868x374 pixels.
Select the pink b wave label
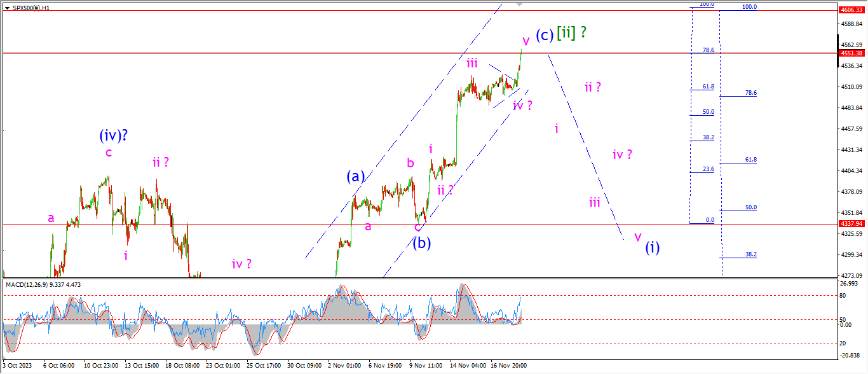point(410,163)
